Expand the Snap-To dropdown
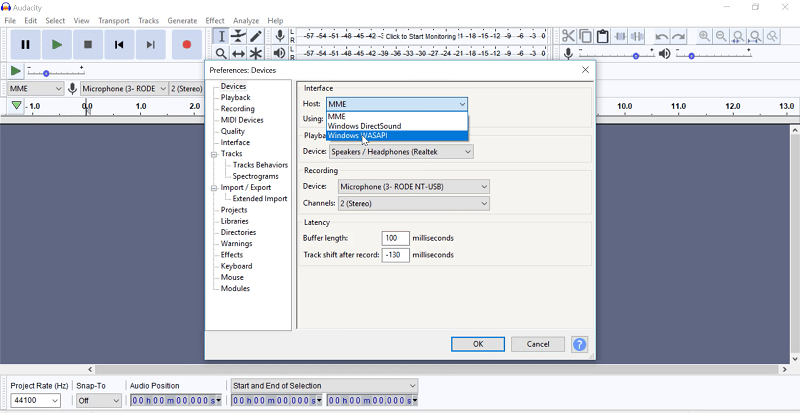Viewport: 800px width, 413px height. 98,400
